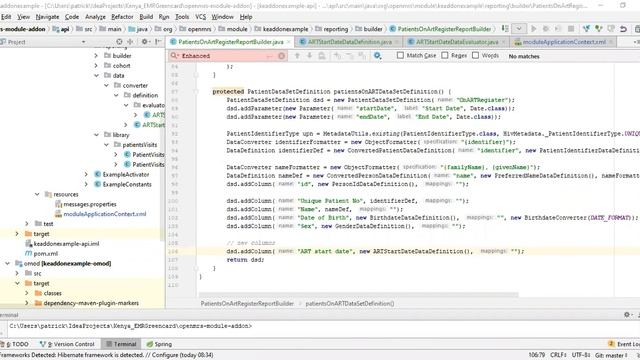Viewport: 640px width, 360px height.
Task: Click in the search field containing Enhanced
Action: click(x=227, y=56)
